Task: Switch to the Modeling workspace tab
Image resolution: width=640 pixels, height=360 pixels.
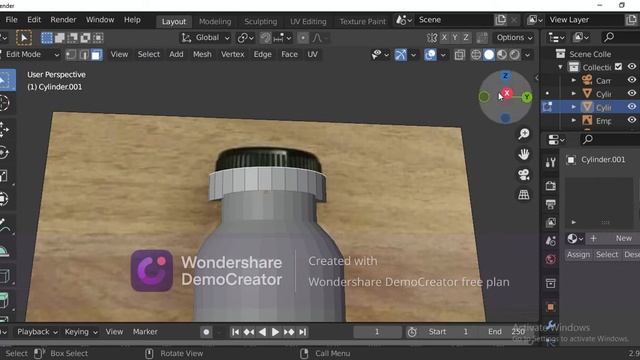Action: [215, 21]
